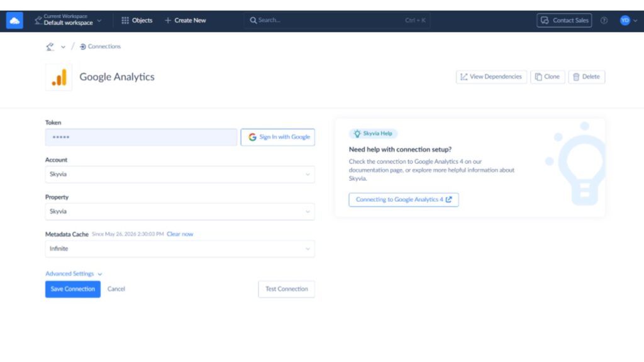Open the help question mark icon
Image resolution: width=644 pixels, height=362 pixels.
604,20
